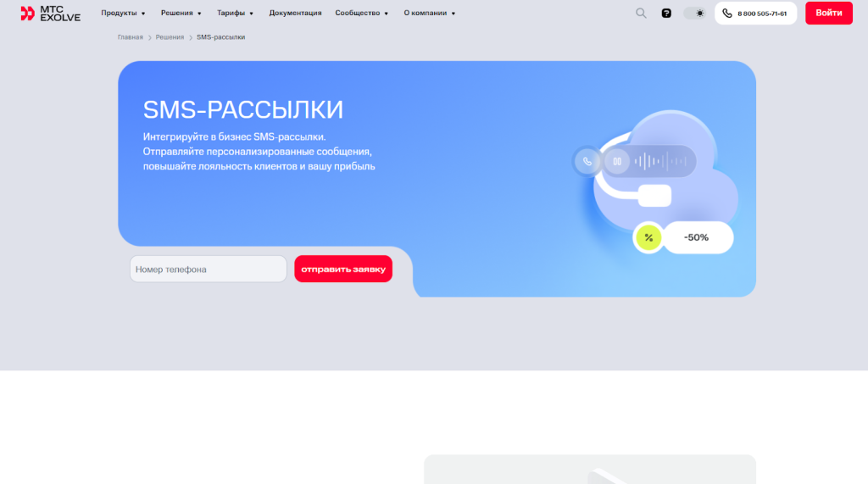
Task: Click the yellow percent discount icon
Action: tap(648, 237)
